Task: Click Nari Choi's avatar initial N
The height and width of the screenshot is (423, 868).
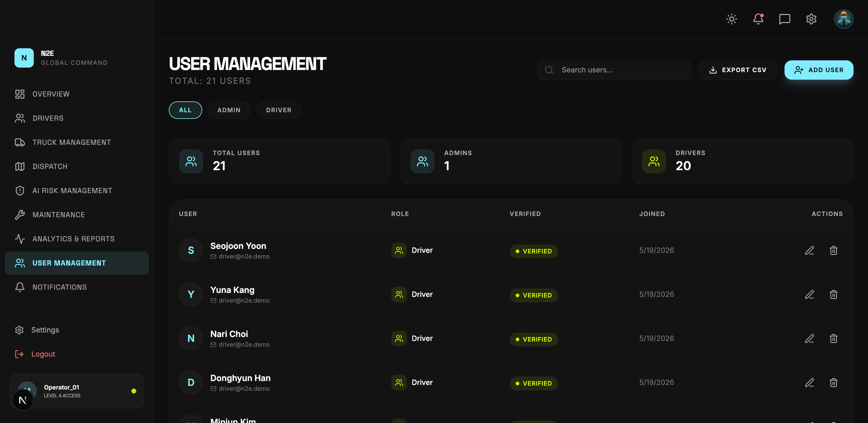Action: (x=191, y=338)
